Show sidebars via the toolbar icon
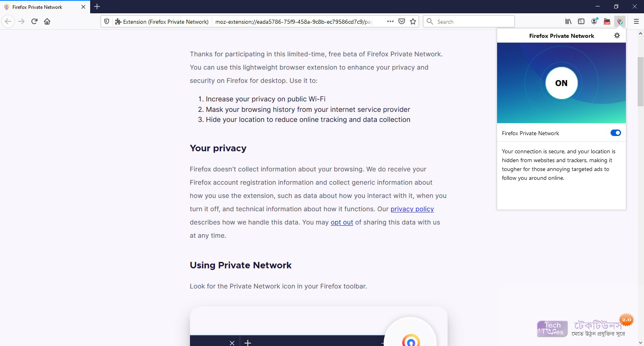This screenshot has width=644, height=346. (581, 21)
